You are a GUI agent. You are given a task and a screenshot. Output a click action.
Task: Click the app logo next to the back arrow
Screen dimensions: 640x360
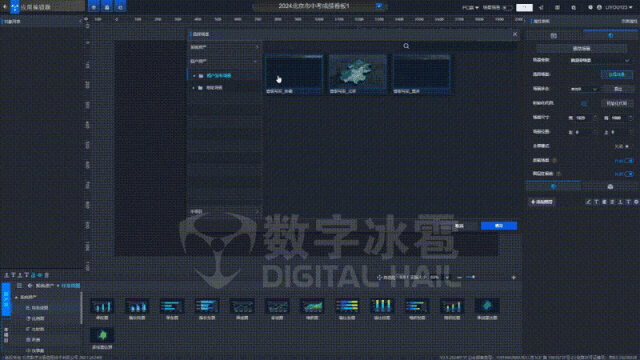[x=15, y=7]
